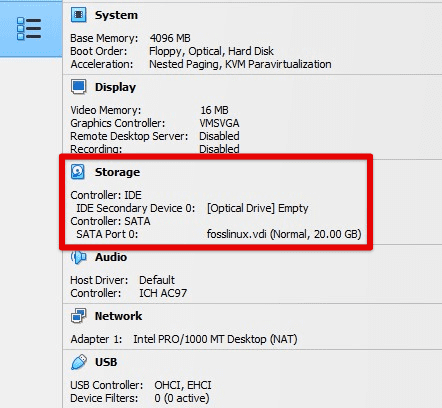Image resolution: width=442 pixels, height=408 pixels.
Task: Open the USB section heading
Action: [x=106, y=362]
